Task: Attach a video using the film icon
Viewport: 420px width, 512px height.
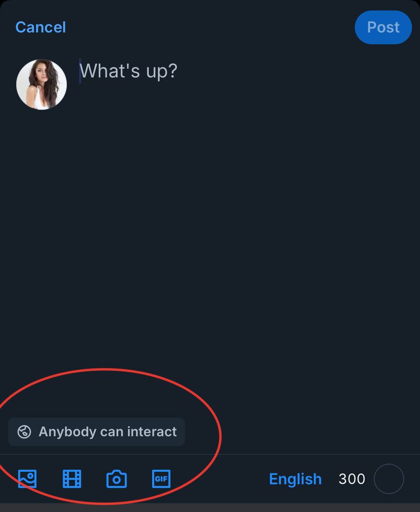Action: click(x=72, y=479)
